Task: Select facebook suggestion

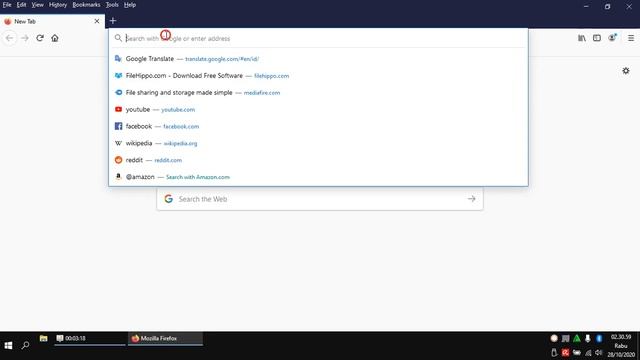Action: click(318, 126)
